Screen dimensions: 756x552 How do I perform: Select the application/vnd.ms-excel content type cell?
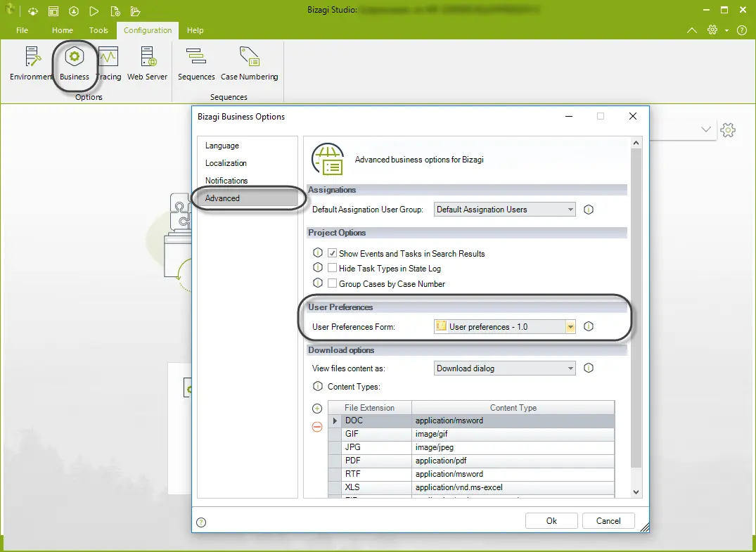coord(513,487)
